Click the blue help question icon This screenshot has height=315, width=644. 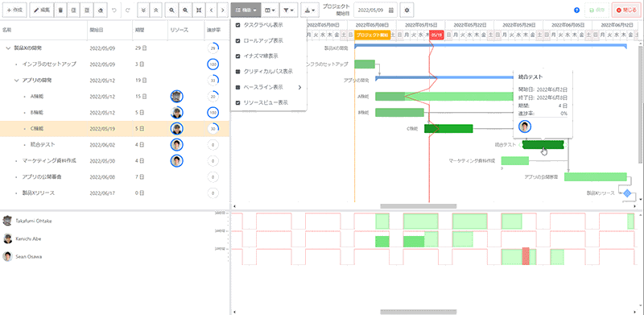tap(576, 10)
